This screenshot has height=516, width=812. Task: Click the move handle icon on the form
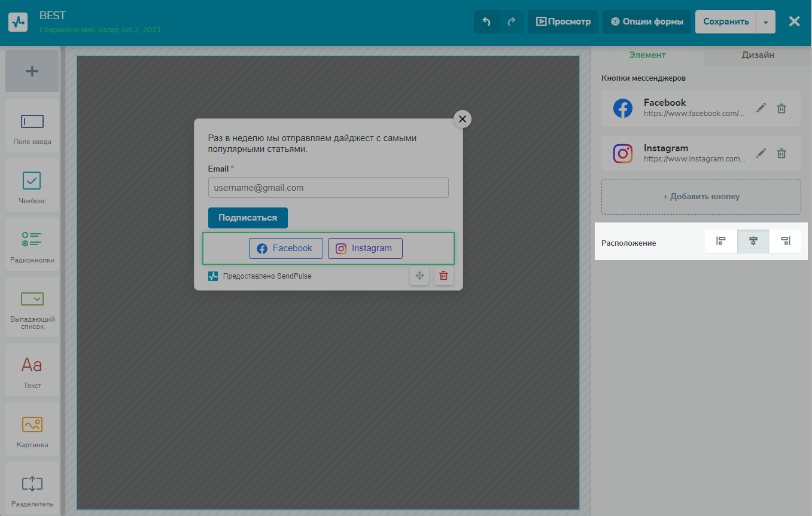point(419,276)
